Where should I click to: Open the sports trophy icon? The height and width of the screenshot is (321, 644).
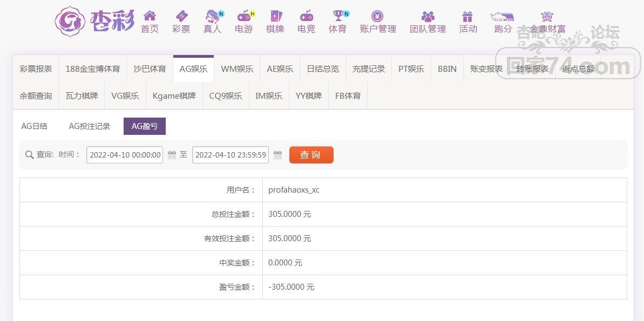(338, 16)
